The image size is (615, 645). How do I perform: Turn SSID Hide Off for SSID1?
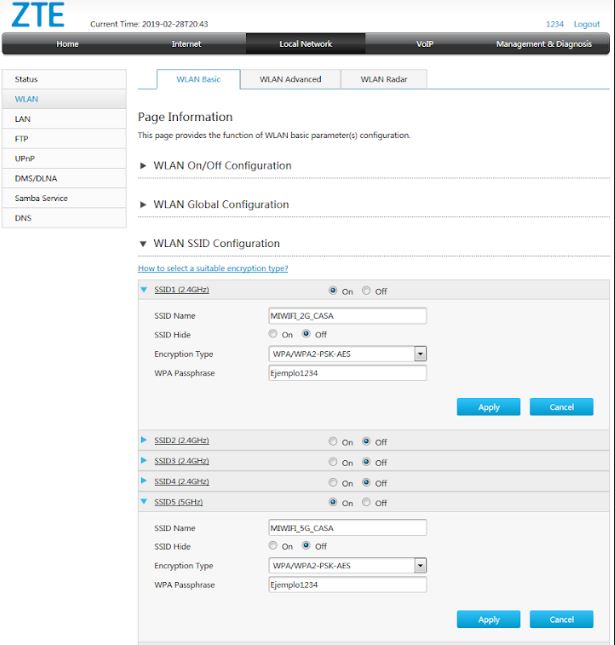(306, 334)
